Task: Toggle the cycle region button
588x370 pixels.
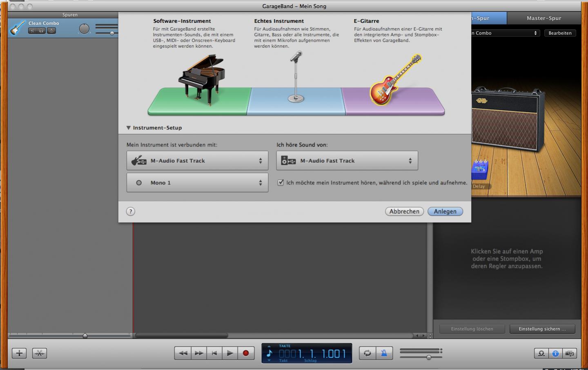Action: click(x=367, y=353)
